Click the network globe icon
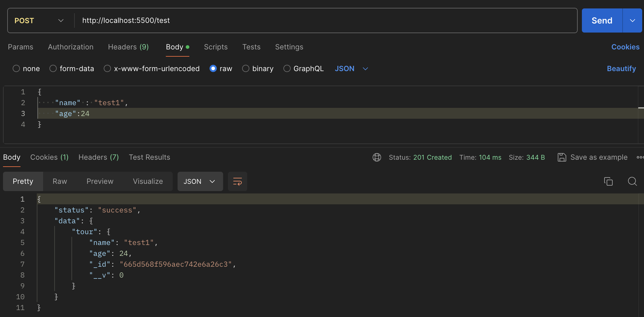This screenshot has width=644, height=317. coord(377,157)
